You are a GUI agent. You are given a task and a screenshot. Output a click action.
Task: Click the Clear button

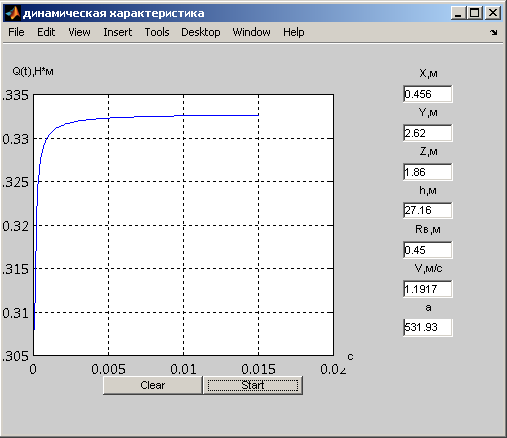pos(153,385)
